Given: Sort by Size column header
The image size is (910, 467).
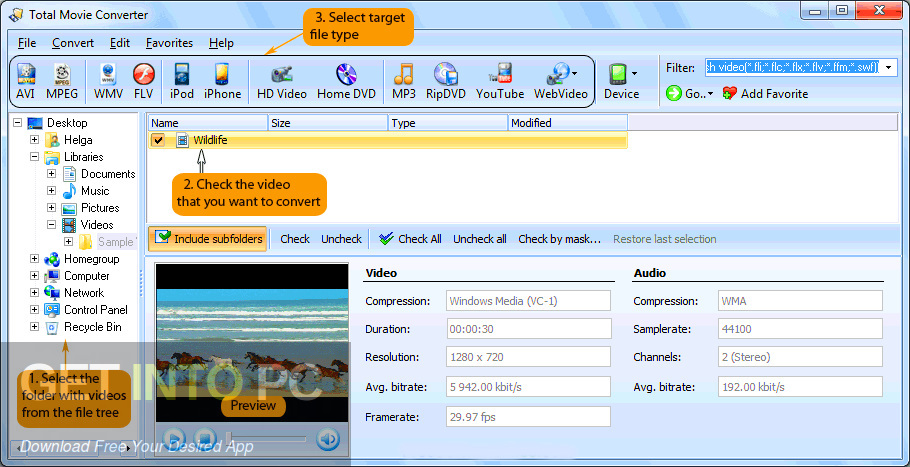Looking at the screenshot, I should click(328, 123).
